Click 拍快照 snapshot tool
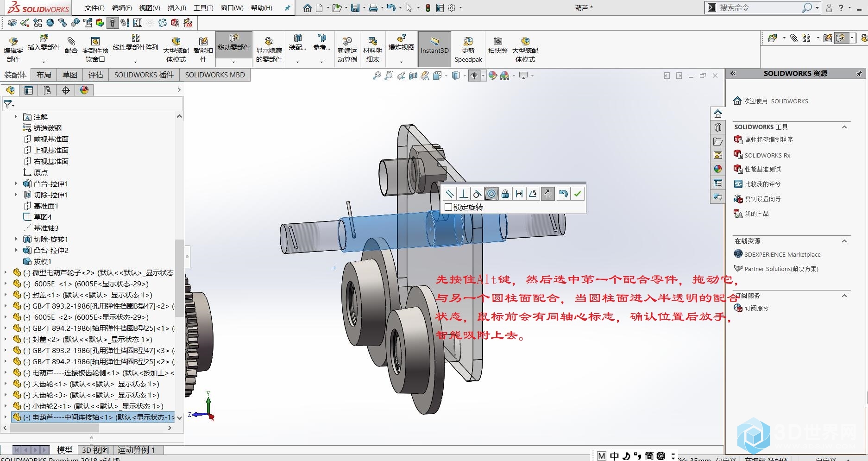Screen dimensions: 868x461 [x=498, y=45]
